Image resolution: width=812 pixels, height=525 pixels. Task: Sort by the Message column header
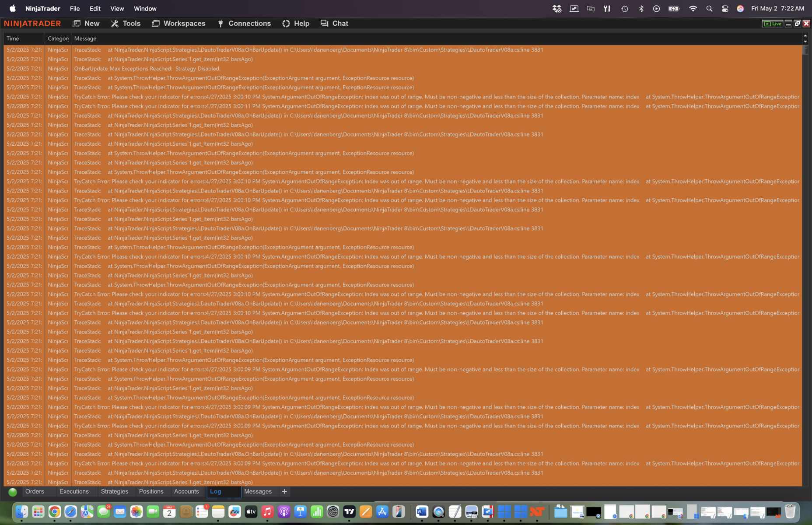(436, 38)
